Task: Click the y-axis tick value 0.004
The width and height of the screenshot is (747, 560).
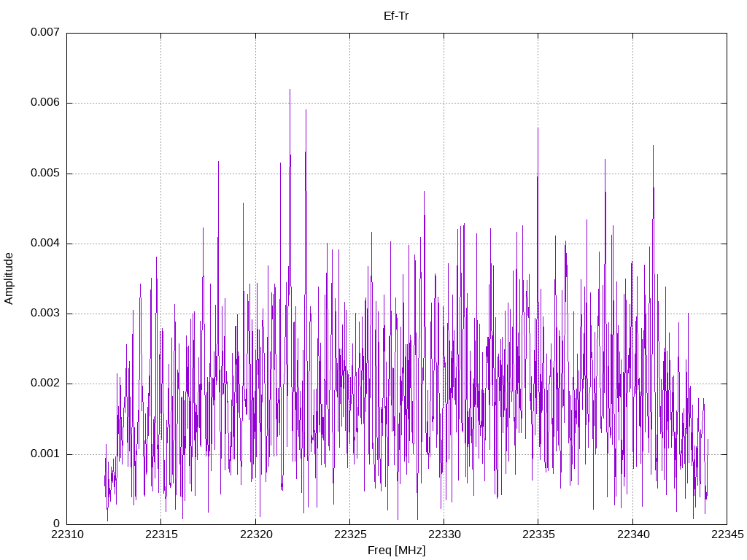Action: 45,243
